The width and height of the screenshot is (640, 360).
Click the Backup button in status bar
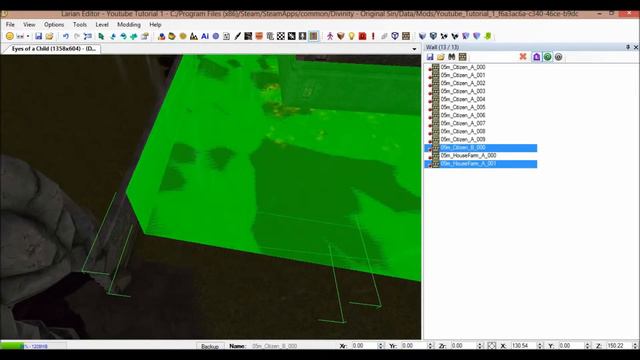coord(210,346)
